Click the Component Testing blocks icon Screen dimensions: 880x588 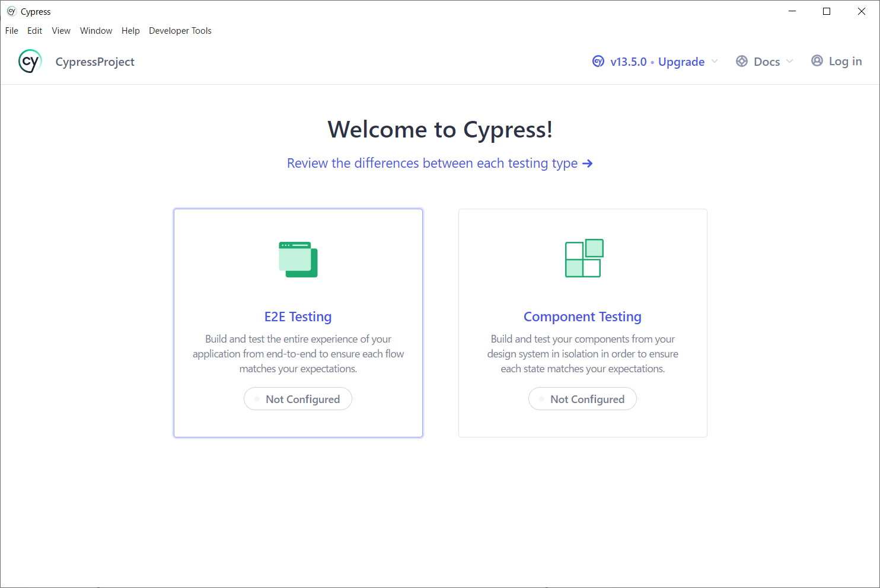[x=584, y=258]
